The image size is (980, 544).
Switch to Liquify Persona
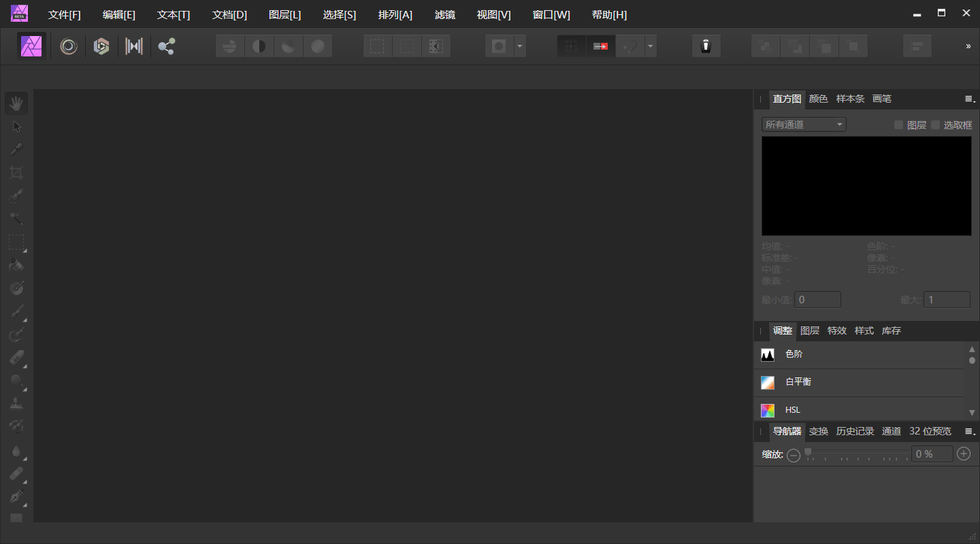tap(69, 46)
